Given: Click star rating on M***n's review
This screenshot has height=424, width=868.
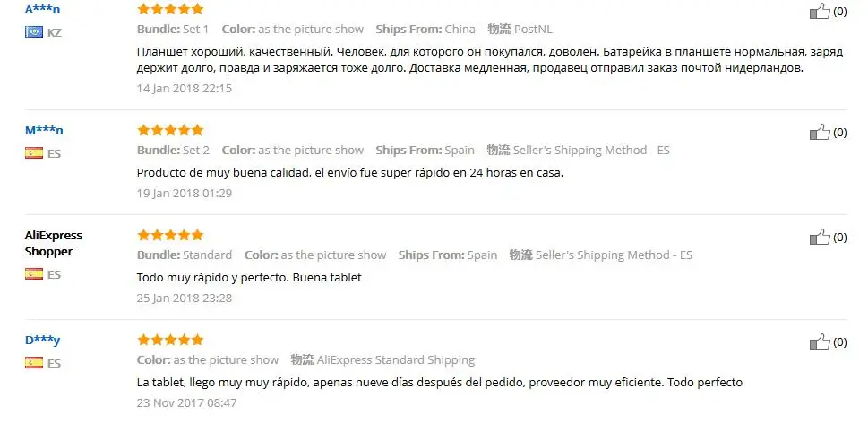Looking at the screenshot, I should 170,130.
